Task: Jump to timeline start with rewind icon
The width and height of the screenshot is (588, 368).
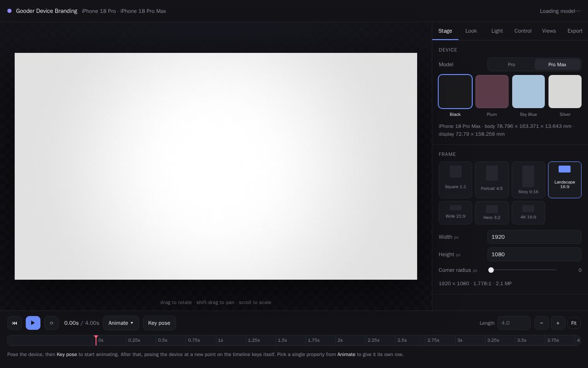Action: 15,323
